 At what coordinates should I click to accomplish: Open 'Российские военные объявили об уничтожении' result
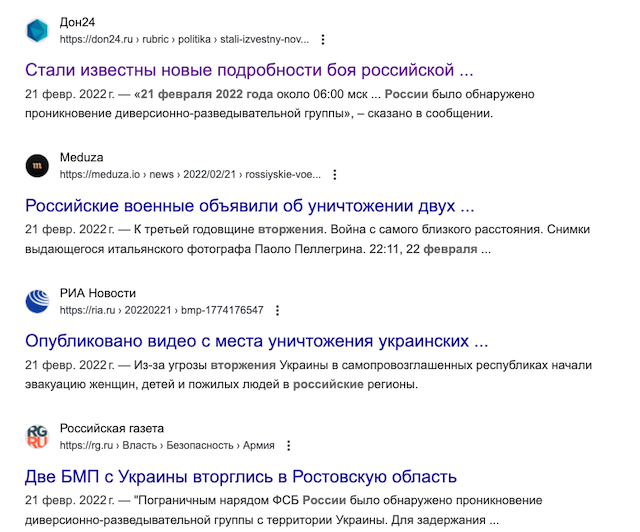point(249,206)
